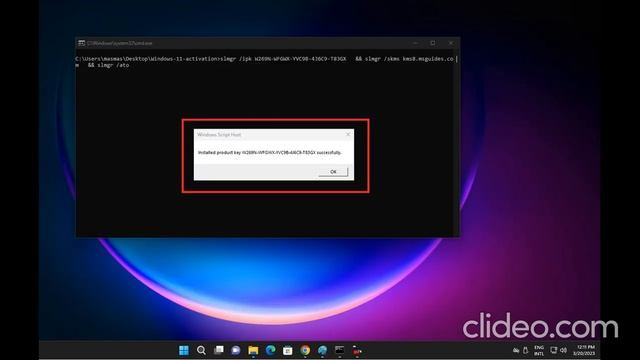Launch Microsoft Edge from the taskbar
Viewport: 640px width, 360px height.
pos(270,350)
